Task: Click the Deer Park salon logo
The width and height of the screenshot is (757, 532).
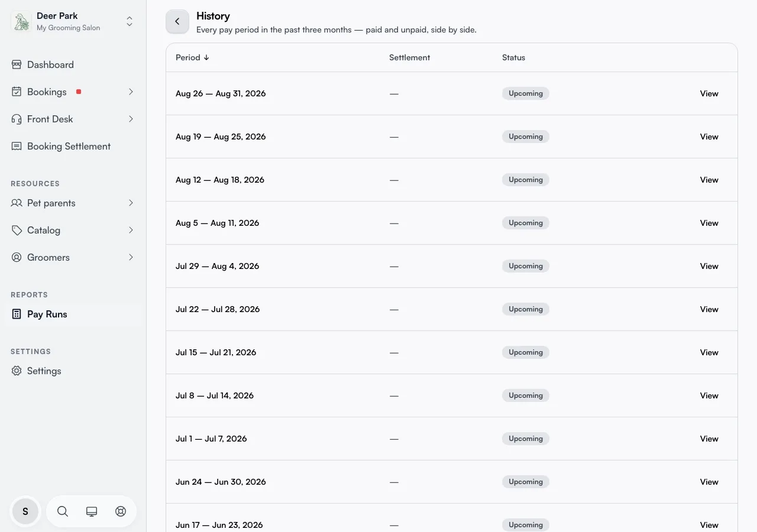Action: (x=22, y=22)
